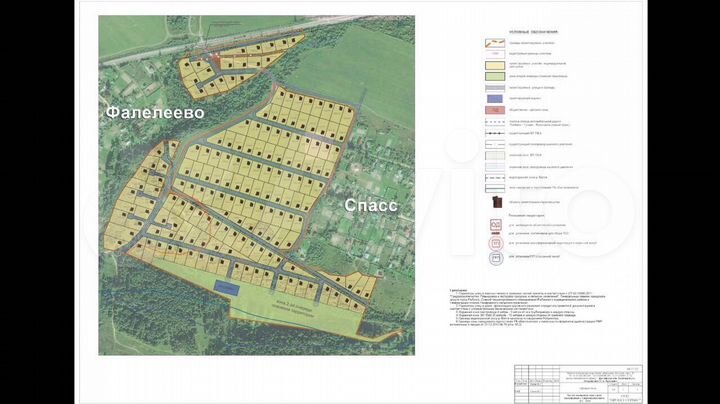This screenshot has height=404, width=720.
Task: Click the yellow legend color swatch
Action: point(494,65)
